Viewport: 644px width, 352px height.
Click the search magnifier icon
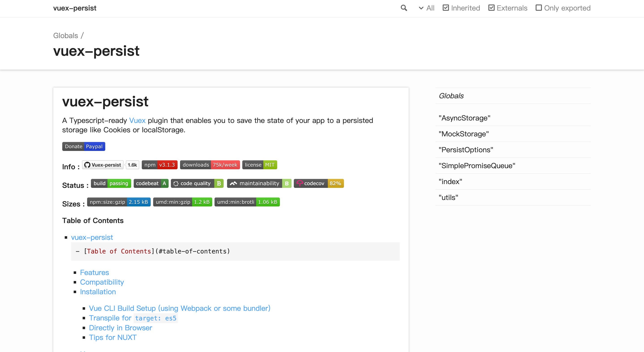click(x=404, y=8)
